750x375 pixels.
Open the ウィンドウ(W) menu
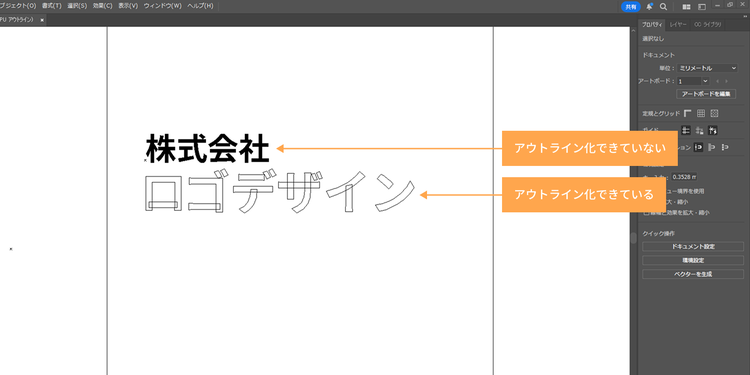(163, 6)
